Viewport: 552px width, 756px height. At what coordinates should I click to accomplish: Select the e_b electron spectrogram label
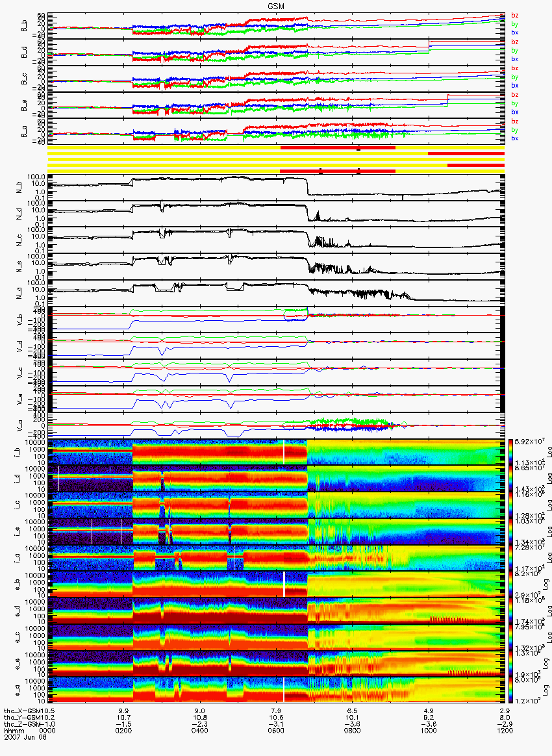click(18, 585)
